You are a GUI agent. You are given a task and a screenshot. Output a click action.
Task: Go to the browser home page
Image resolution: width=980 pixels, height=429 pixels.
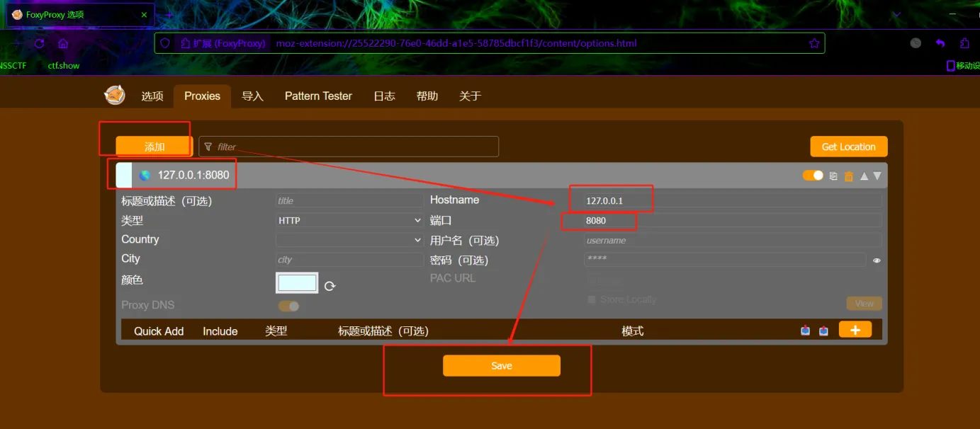coord(63,43)
